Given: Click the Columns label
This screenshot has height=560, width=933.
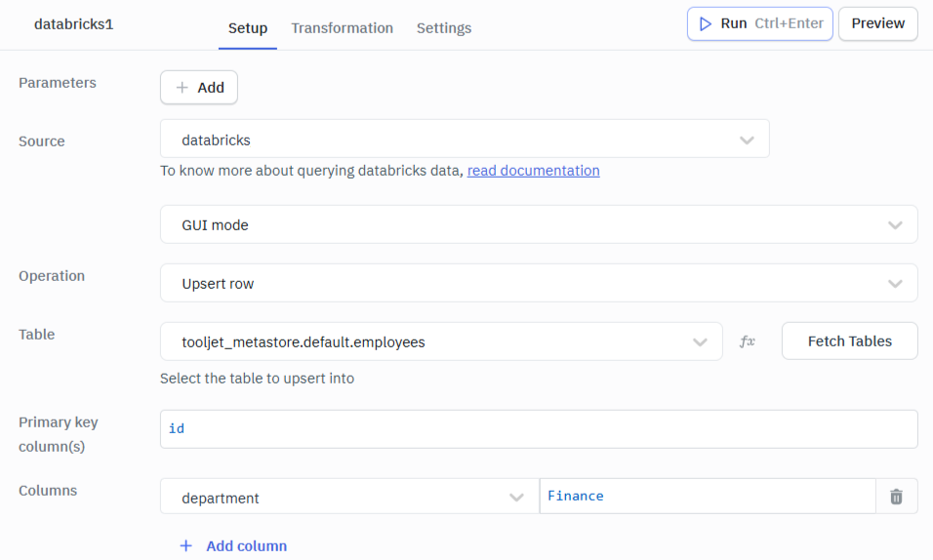Looking at the screenshot, I should click(48, 491).
